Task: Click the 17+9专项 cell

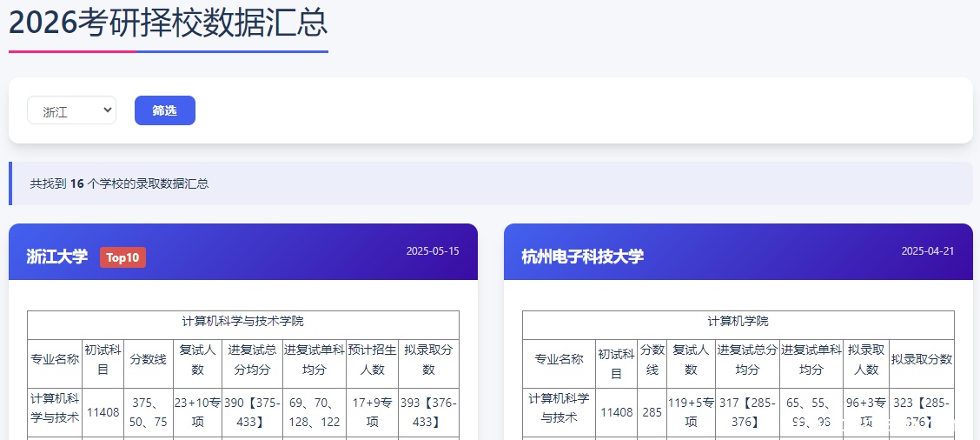Action: click(x=373, y=412)
